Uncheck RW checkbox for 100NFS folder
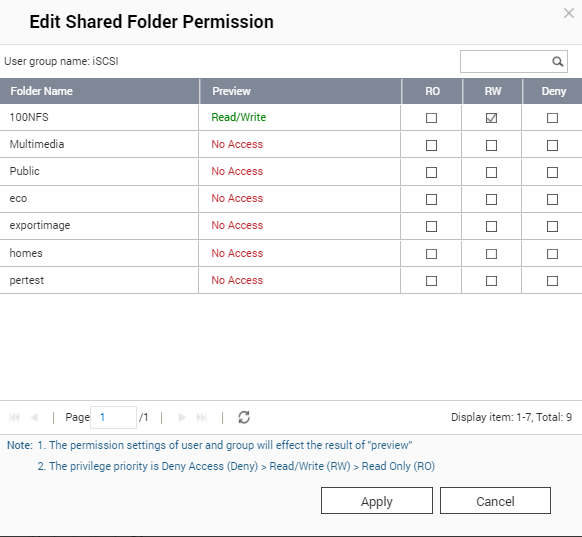 (491, 118)
